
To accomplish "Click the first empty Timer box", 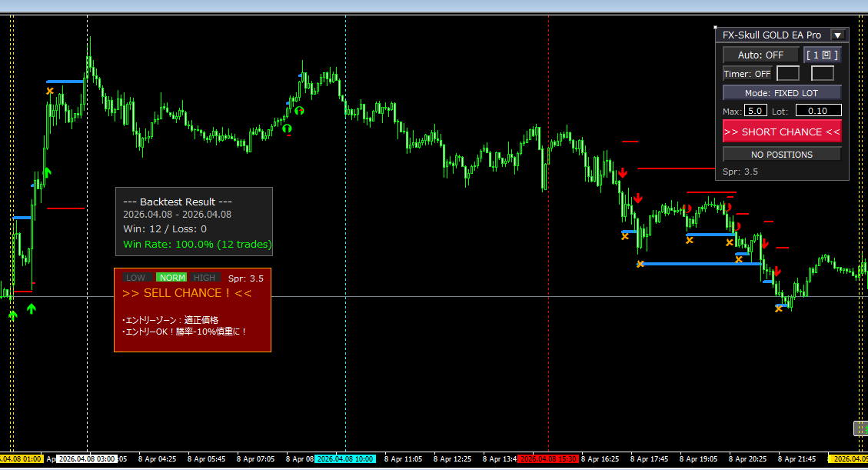I will coord(787,74).
